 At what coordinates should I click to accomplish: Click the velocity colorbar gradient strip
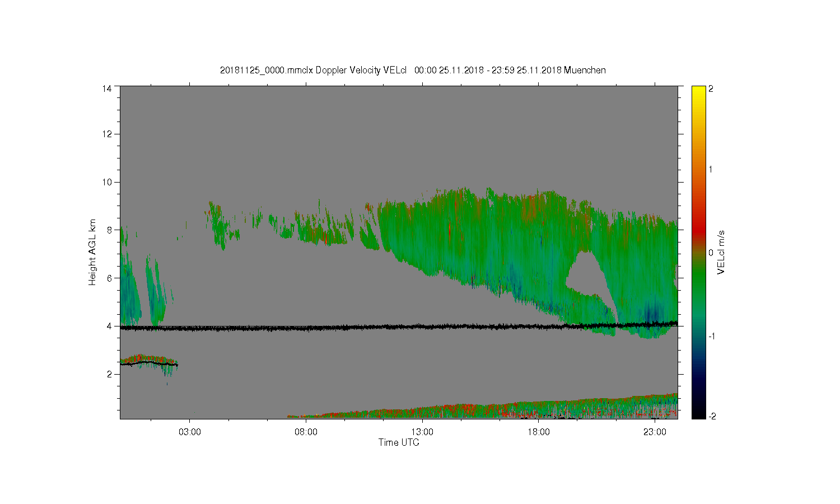(698, 252)
